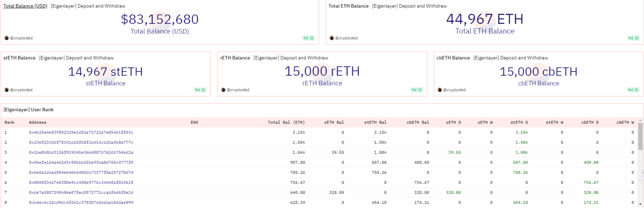The width and height of the screenshot is (644, 208).
Task: Click the cryptoded avatar in Total Balance (USD) card
Action: [x=7, y=38]
